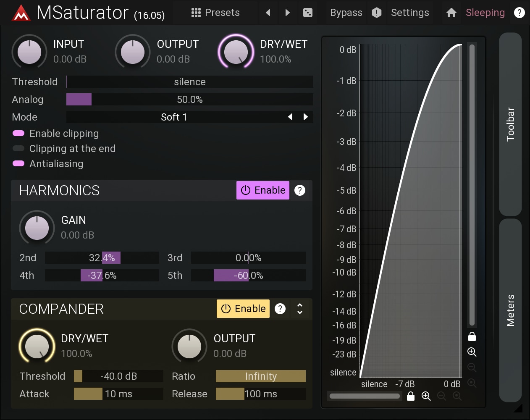
Task: Open the Meters side panel
Action: (510, 310)
